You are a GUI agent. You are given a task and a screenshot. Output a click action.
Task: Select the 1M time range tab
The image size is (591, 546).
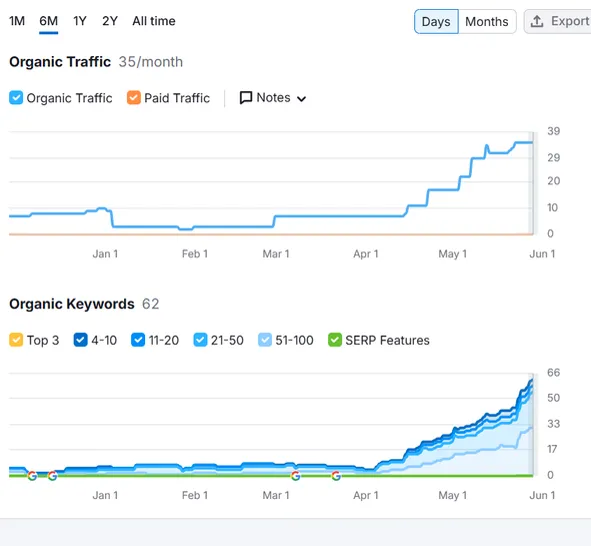pyautogui.click(x=17, y=21)
